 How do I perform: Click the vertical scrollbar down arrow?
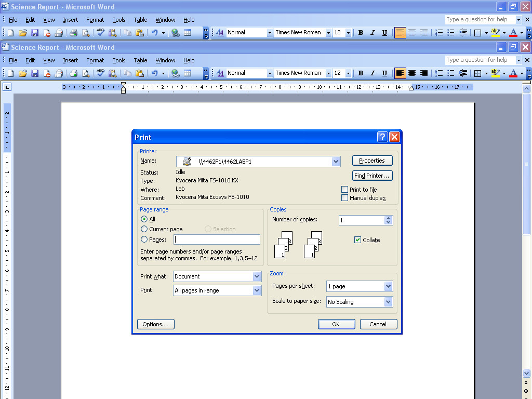[527, 373]
